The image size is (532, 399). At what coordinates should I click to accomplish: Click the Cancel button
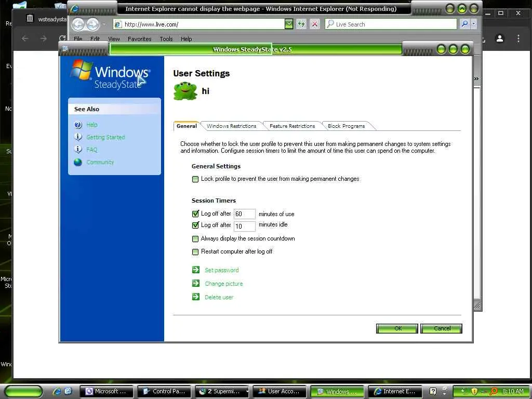(442, 328)
